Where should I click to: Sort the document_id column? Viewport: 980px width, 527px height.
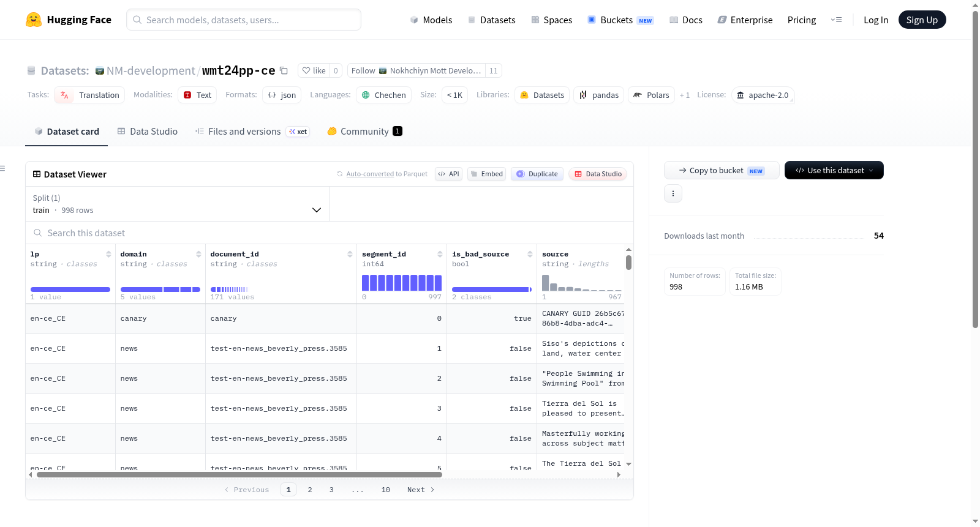(x=350, y=254)
